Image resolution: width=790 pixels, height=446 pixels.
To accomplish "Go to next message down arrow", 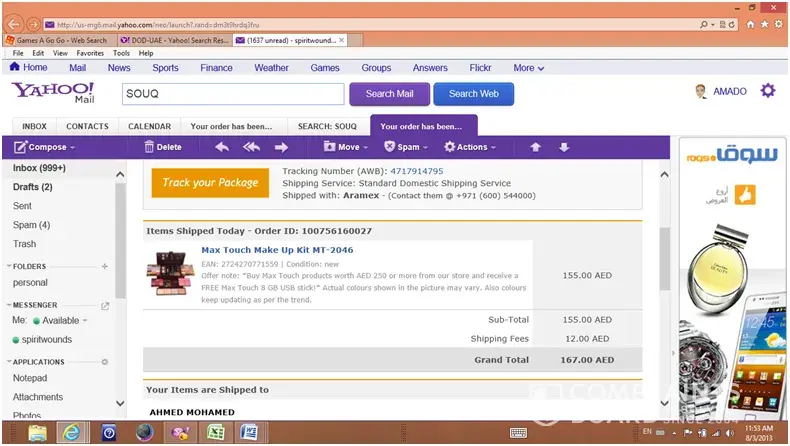I will pos(564,147).
